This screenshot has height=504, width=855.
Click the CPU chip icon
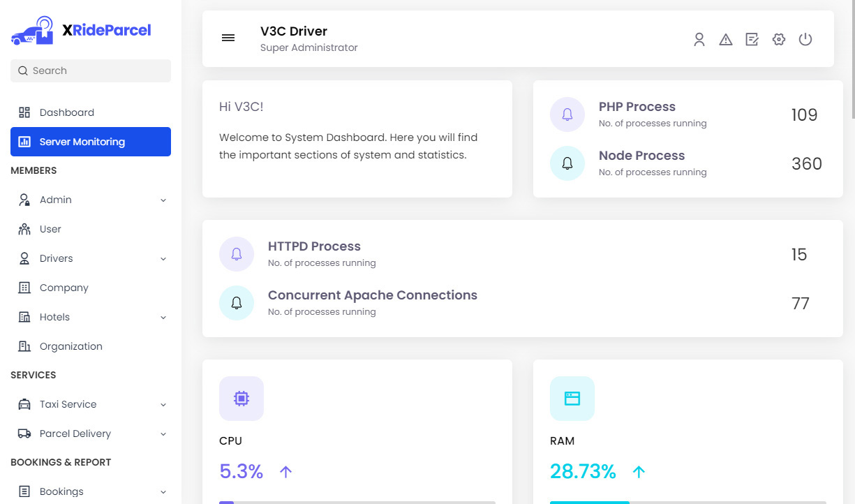(x=241, y=399)
